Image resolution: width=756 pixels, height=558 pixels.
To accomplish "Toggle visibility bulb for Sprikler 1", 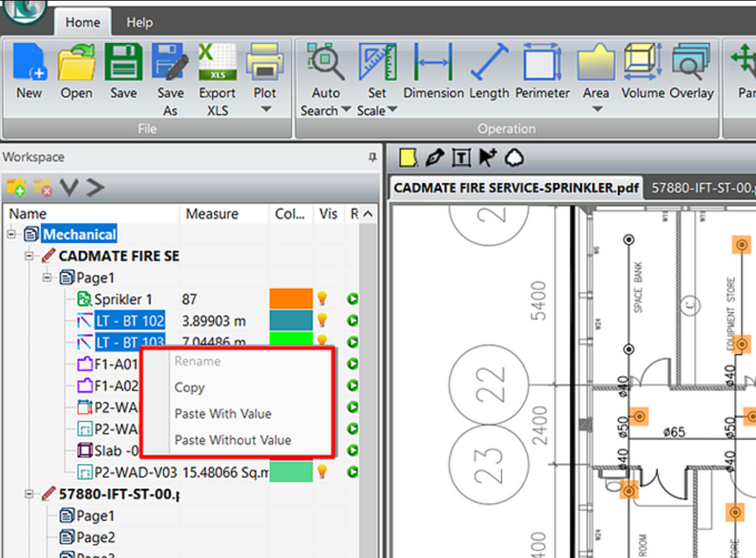I will pyautogui.click(x=322, y=299).
